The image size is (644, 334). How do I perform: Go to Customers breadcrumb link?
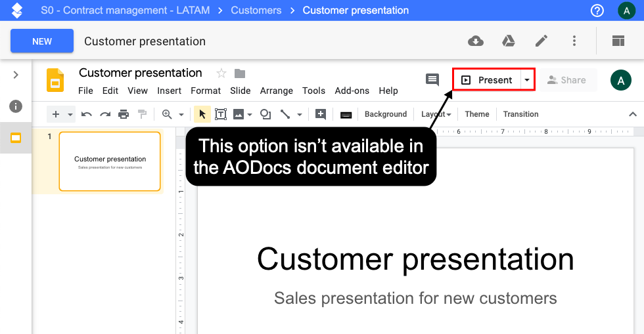256,10
